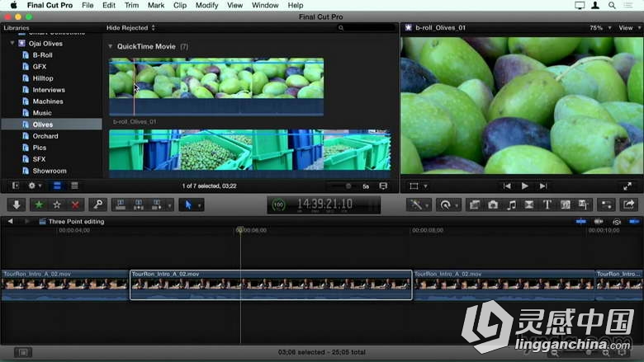Show the Effects browser
Screen dimensions: 644x362
(475, 205)
